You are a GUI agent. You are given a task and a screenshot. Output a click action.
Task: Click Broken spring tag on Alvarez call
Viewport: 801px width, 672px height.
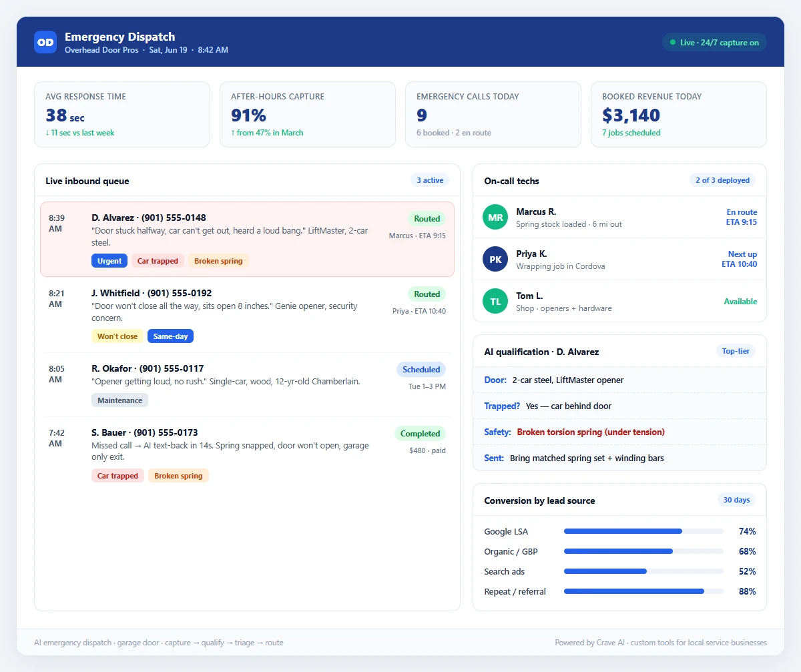pyautogui.click(x=218, y=261)
